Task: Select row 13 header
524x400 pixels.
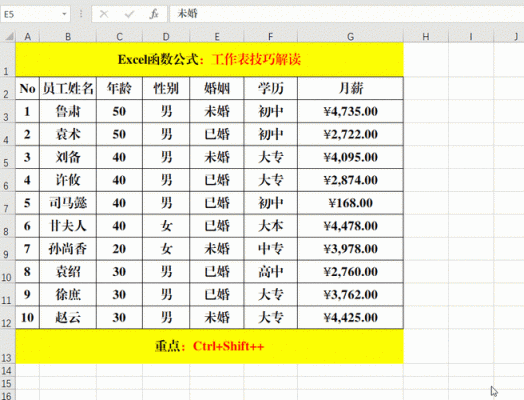Action: [7, 346]
